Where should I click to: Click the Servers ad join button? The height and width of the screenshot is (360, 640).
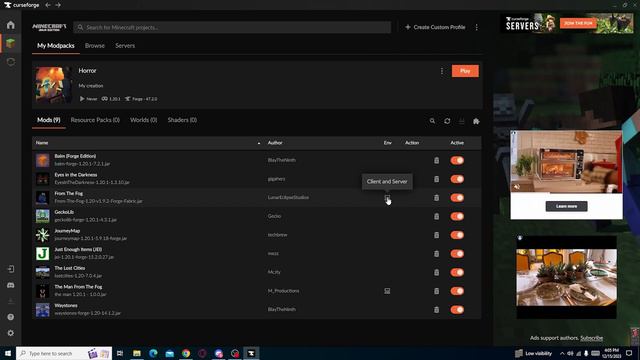(x=578, y=23)
